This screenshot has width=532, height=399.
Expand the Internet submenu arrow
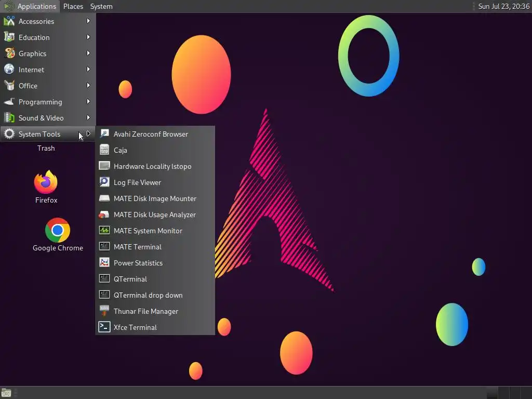click(x=88, y=69)
